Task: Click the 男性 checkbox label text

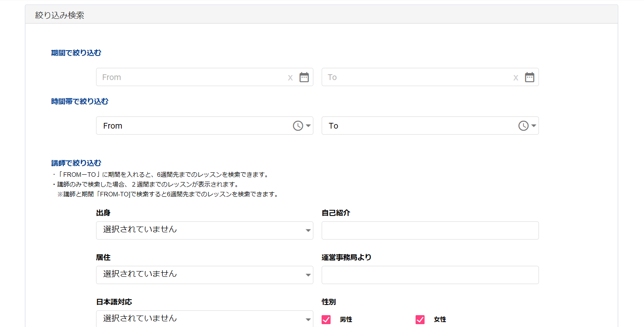Action: [x=346, y=319]
